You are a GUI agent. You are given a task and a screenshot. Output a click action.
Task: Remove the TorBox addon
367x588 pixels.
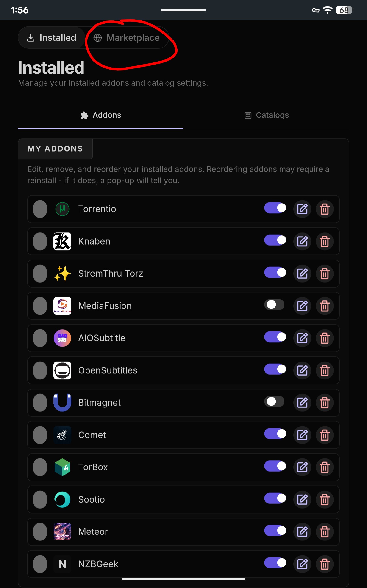click(325, 467)
